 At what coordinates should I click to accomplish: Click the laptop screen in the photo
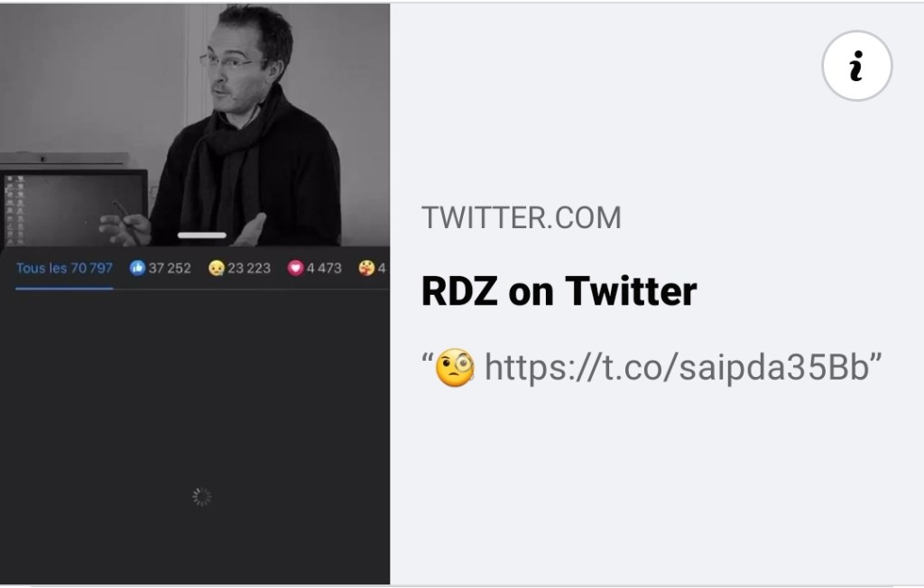pyautogui.click(x=74, y=207)
